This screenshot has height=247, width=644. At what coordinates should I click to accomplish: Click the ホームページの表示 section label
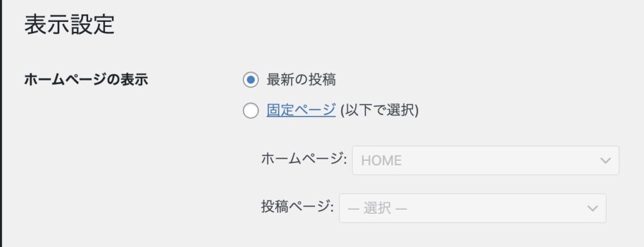point(86,80)
